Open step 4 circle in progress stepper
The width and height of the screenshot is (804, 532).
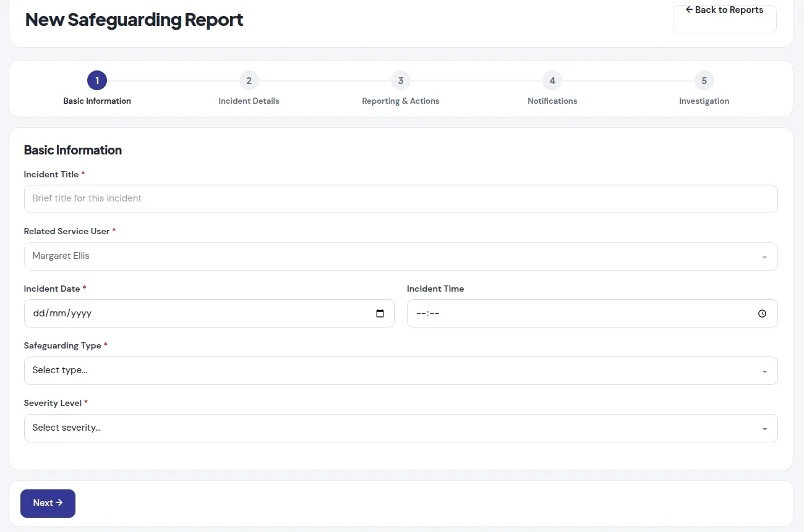coord(552,80)
